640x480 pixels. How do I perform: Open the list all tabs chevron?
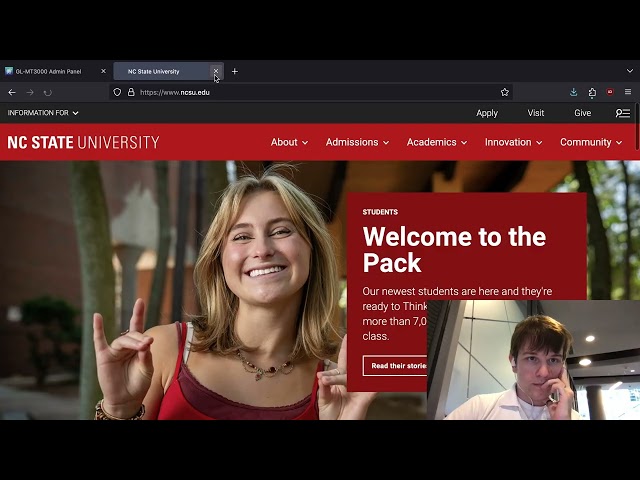pyautogui.click(x=630, y=71)
